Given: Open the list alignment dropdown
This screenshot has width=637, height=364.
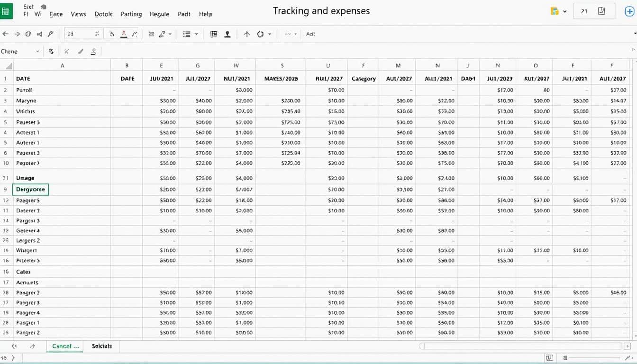Looking at the screenshot, I should tap(191, 34).
